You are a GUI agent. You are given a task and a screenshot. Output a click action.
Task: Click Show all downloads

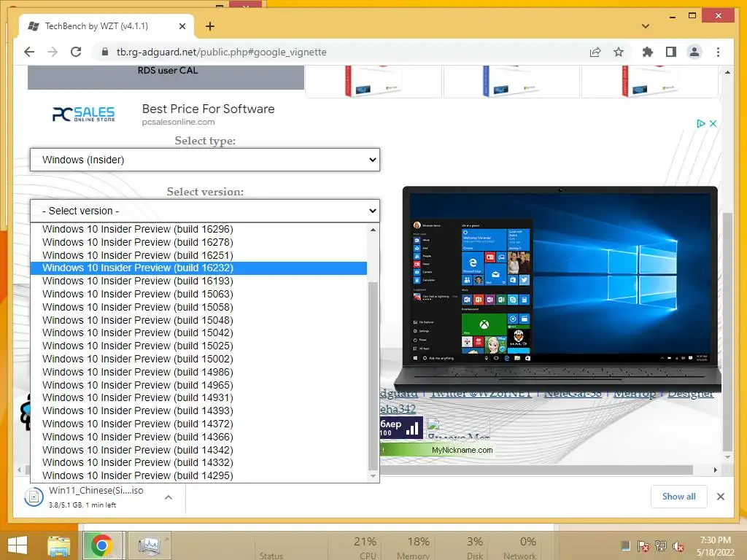678,497
